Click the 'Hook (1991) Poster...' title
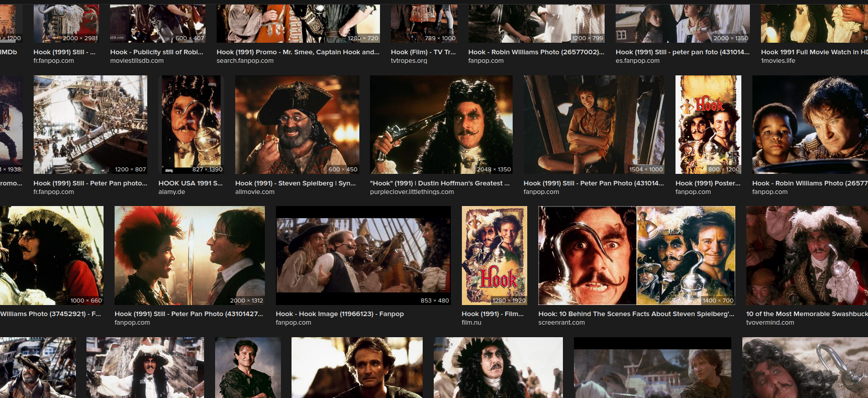The height and width of the screenshot is (398, 868). click(x=708, y=183)
